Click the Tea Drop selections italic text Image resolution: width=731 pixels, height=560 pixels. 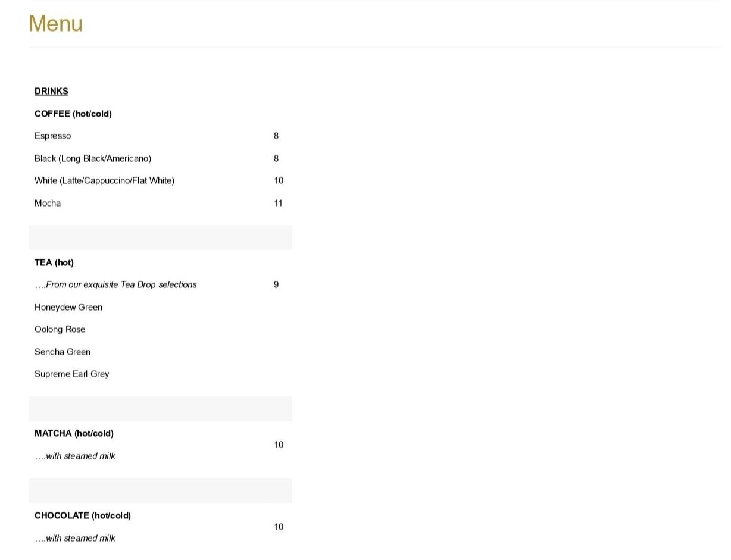[x=116, y=284]
